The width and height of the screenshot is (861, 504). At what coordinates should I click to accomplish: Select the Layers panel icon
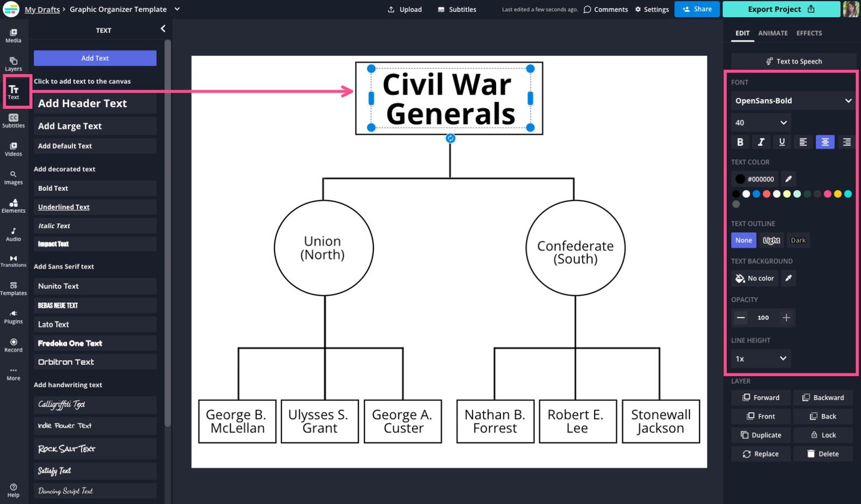[x=13, y=63]
